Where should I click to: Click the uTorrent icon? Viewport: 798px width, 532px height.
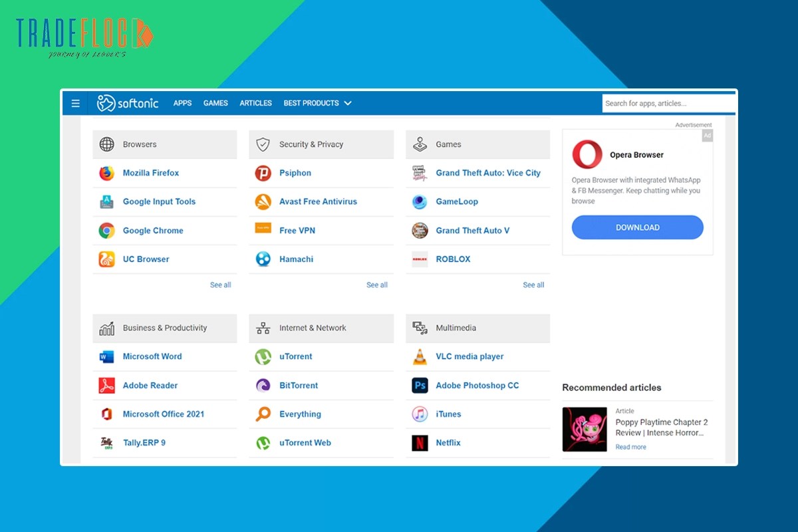click(263, 357)
